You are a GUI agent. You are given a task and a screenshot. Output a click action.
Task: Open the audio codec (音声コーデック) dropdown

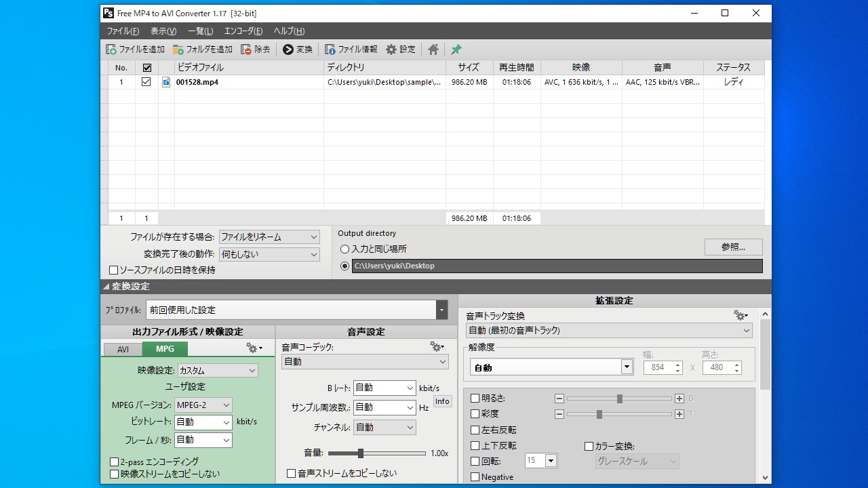(x=365, y=362)
